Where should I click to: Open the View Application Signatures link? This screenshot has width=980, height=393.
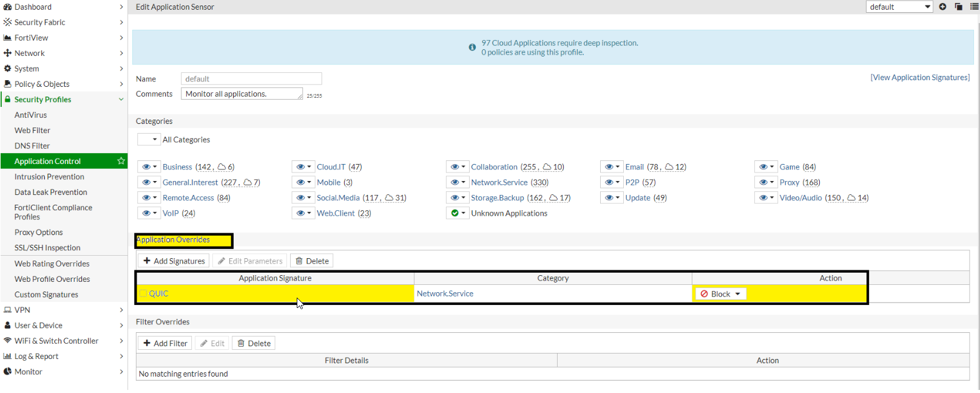point(920,77)
